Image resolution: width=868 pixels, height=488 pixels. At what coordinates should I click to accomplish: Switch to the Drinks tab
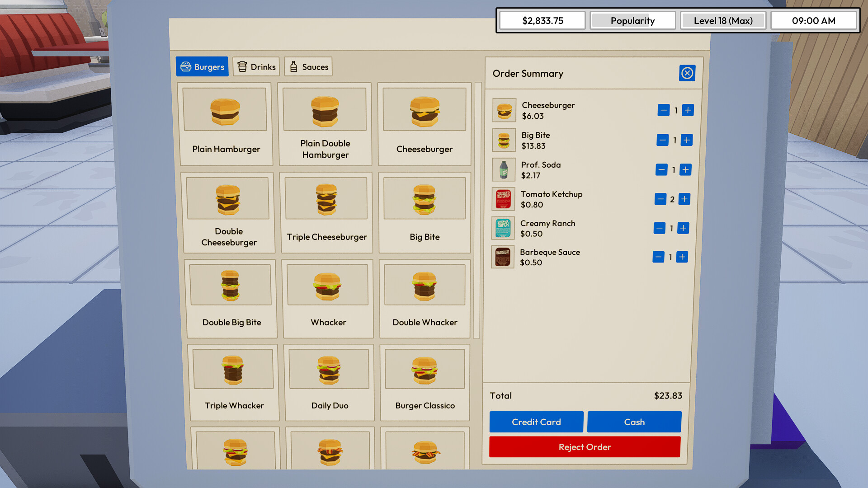tap(256, 66)
